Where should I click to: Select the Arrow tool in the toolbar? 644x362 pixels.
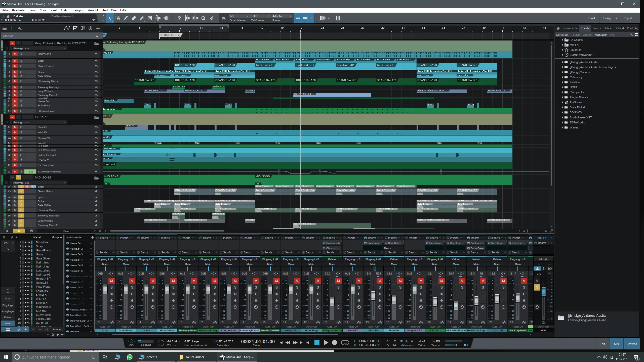pyautogui.click(x=109, y=18)
